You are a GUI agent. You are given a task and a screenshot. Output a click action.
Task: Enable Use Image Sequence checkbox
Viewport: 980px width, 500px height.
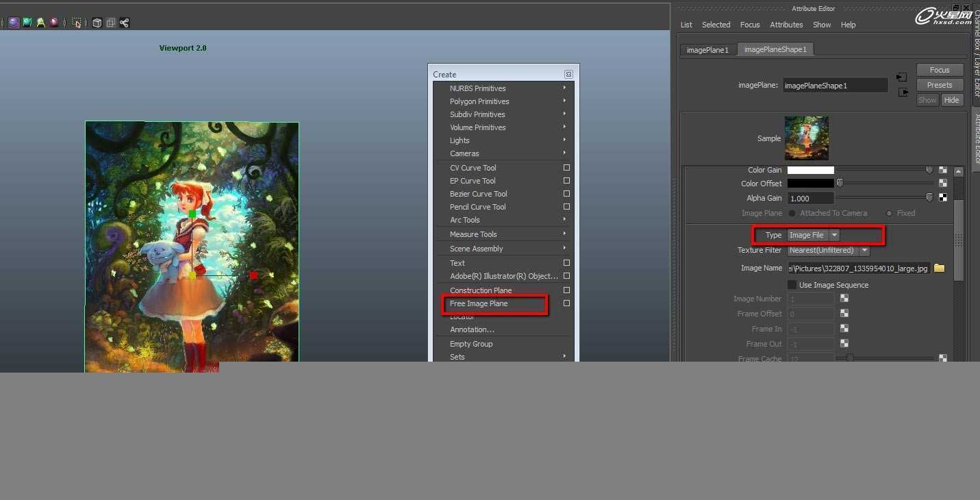pos(792,284)
